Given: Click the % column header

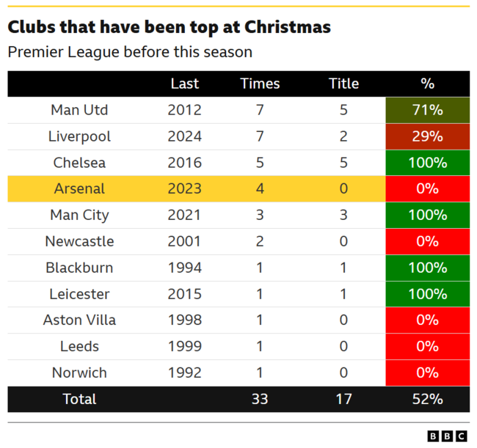Looking at the screenshot, I should [x=427, y=84].
